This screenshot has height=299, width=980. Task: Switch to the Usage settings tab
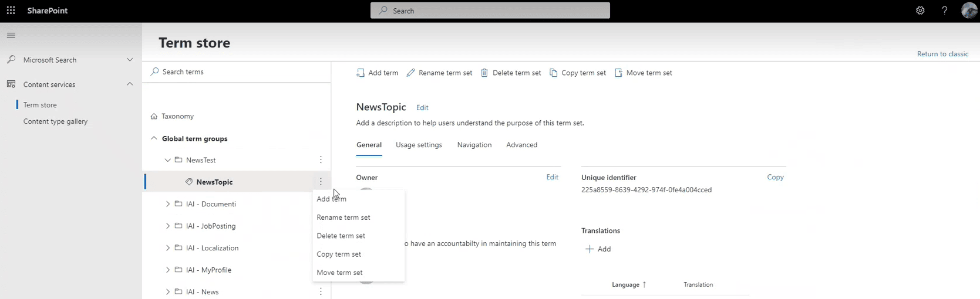point(419,145)
